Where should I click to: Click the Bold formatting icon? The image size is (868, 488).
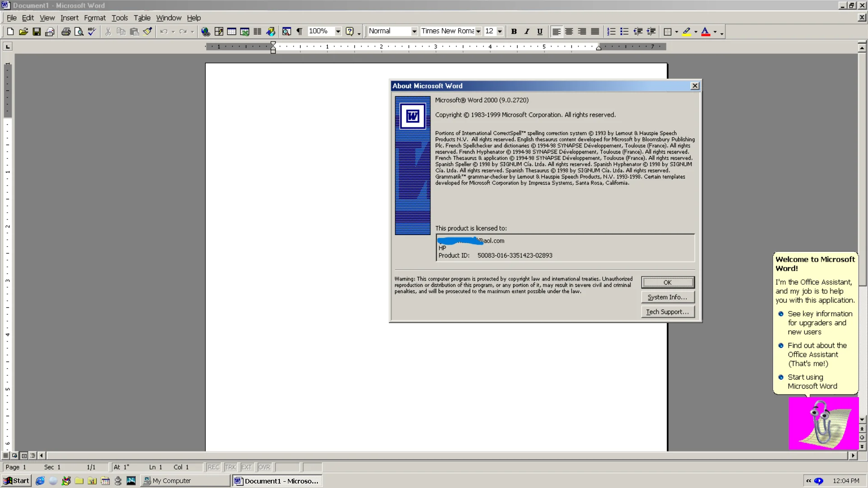click(x=515, y=31)
